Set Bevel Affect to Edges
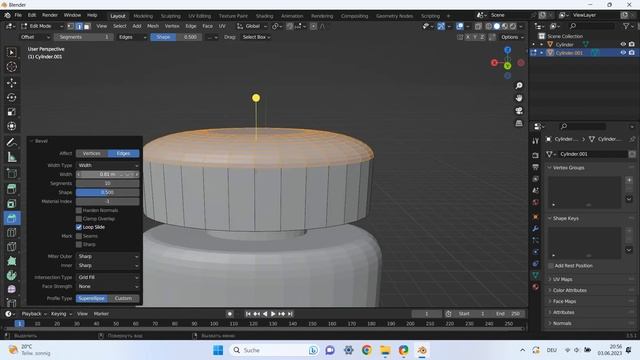The width and height of the screenshot is (640, 360). coord(123,153)
